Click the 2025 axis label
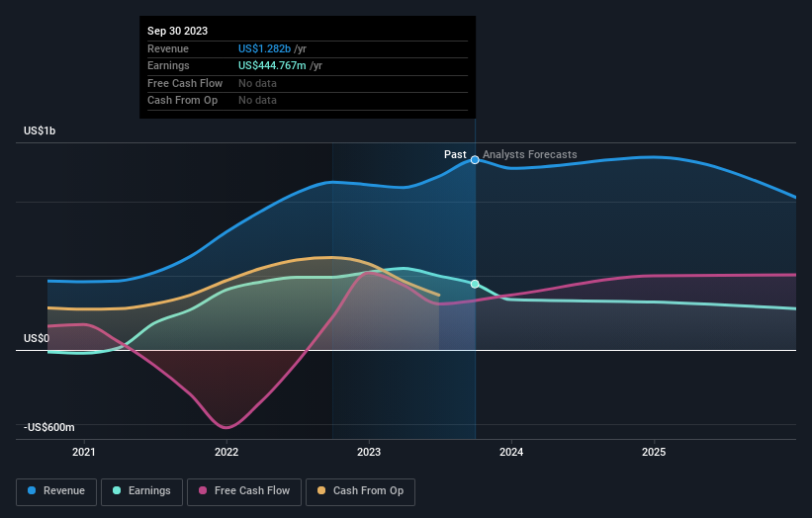The height and width of the screenshot is (518, 812). click(654, 452)
